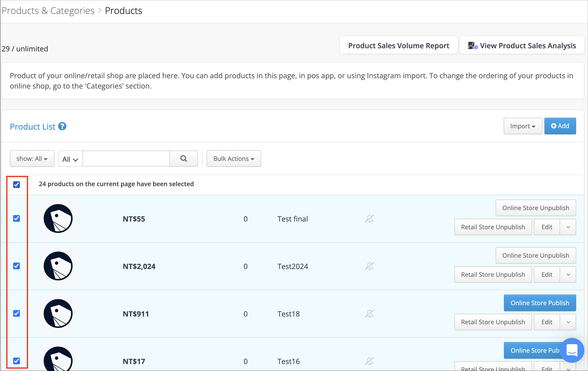Click the muted bell icon for Test16
Image resolution: width=588 pixels, height=371 pixels.
coord(369,361)
